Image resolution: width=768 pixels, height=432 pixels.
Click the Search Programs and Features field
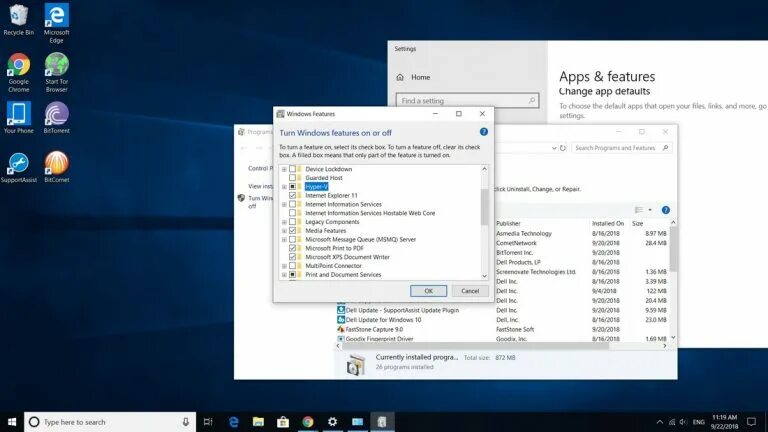click(622, 148)
